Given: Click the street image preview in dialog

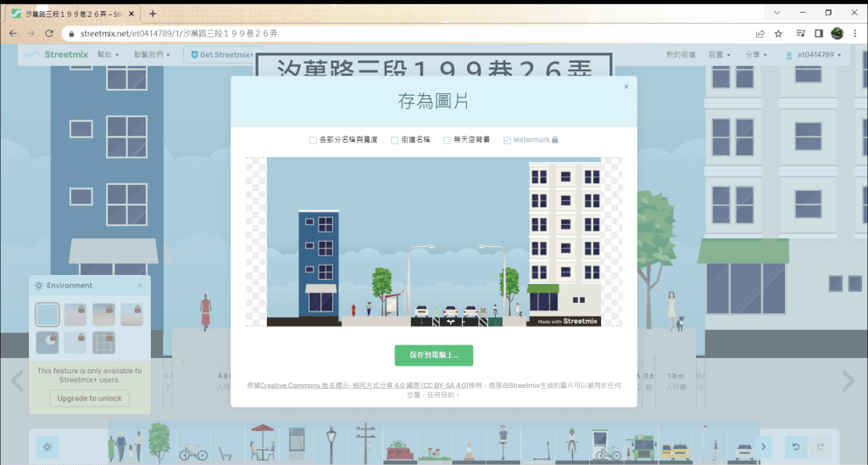Looking at the screenshot, I should 434,242.
